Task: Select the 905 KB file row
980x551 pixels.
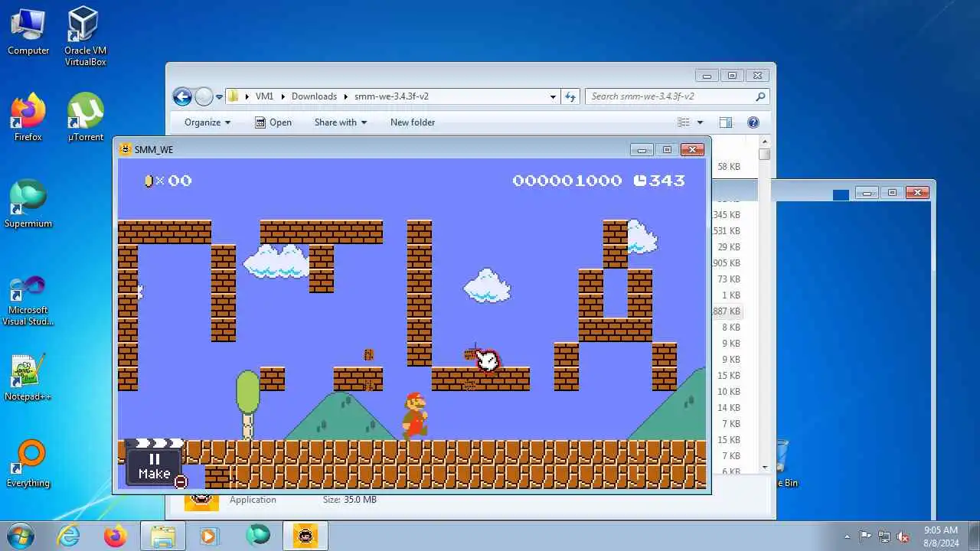Action: coord(727,263)
